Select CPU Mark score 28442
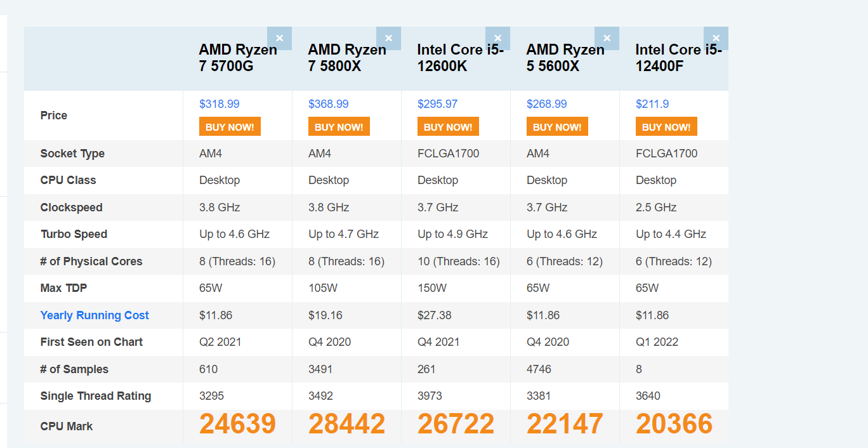Screen dimensions: 868x448 (347, 424)
